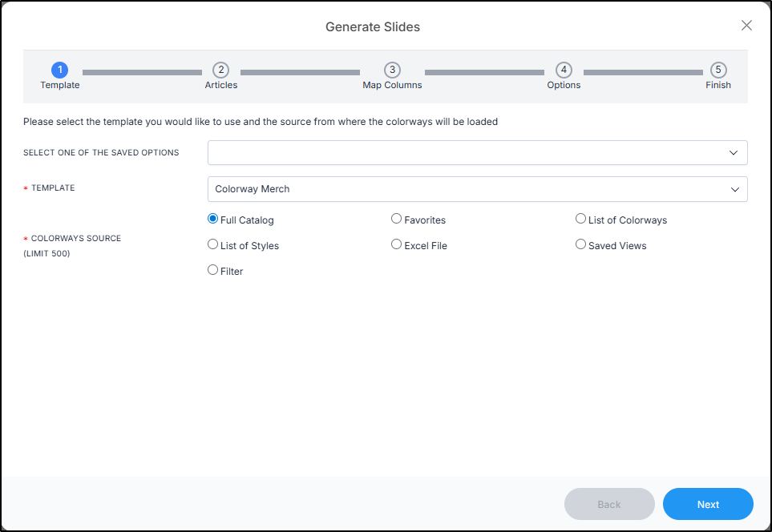The height and width of the screenshot is (532, 772).
Task: Select Saved Views radio option
Action: [x=580, y=244]
